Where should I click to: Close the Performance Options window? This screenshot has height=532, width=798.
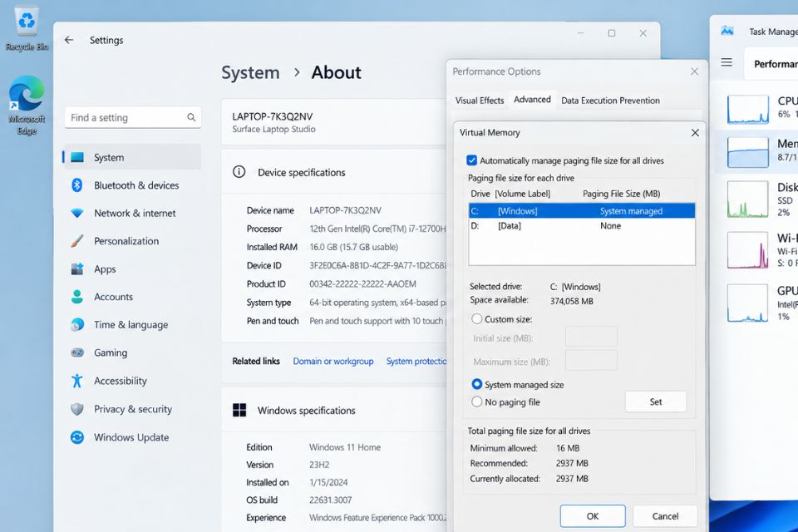point(694,71)
